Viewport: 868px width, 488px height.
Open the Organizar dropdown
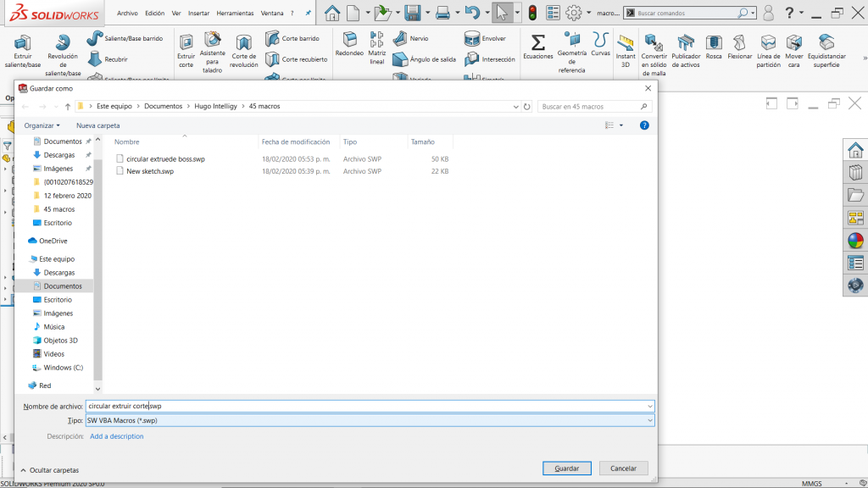coord(42,125)
